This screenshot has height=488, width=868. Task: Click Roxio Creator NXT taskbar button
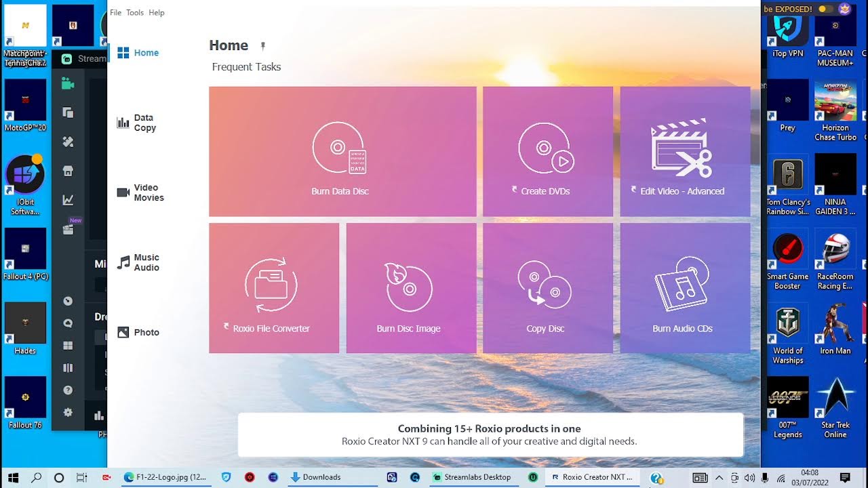coord(592,477)
